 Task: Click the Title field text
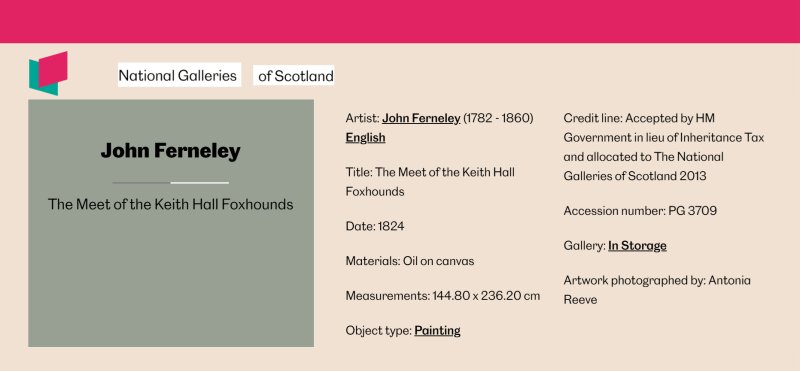(x=430, y=182)
